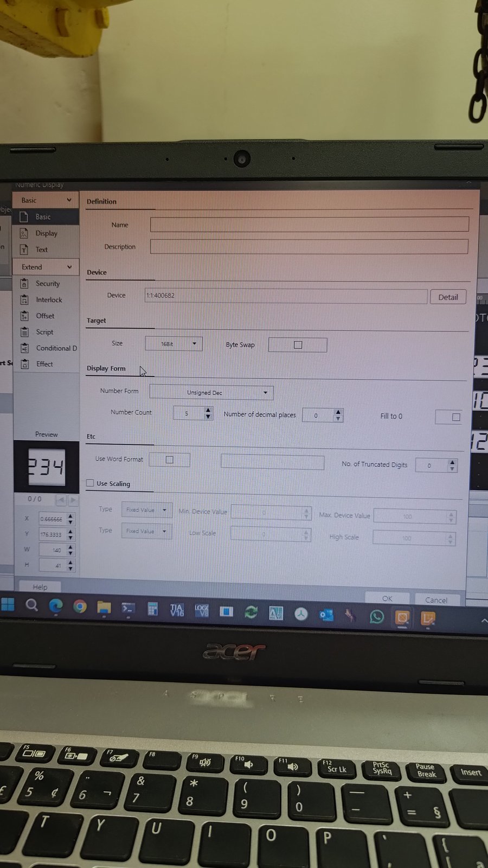Click the H height field
488x868 pixels.
pyautogui.click(x=53, y=565)
